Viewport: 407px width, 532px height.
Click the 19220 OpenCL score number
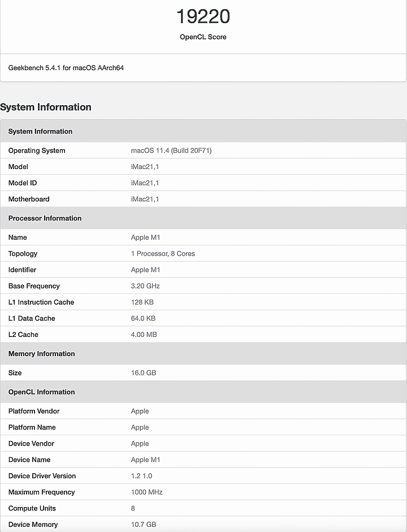(203, 16)
